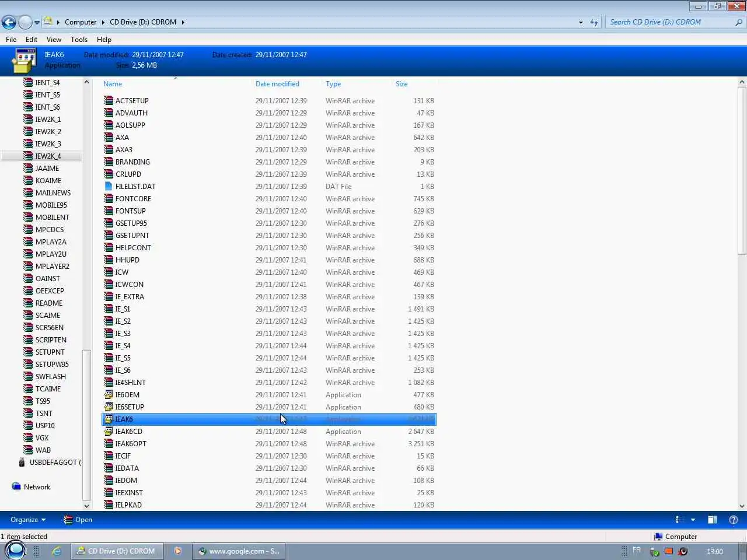Open the recent pages dropdown arrow
Image resolution: width=747 pixels, height=560 pixels.
click(37, 23)
